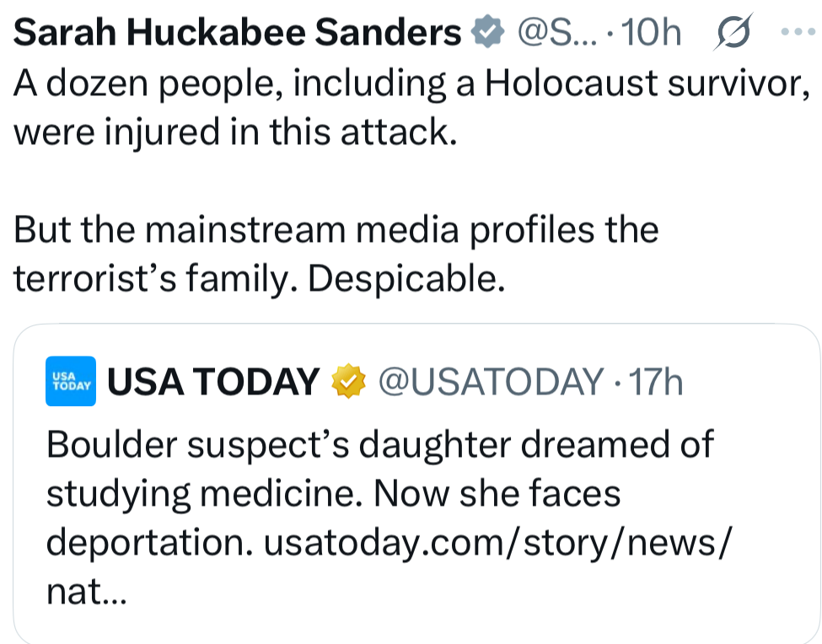Viewport: 822px width, 644px height.
Task: Click the "were injured in this attack" line
Action: [x=236, y=134]
